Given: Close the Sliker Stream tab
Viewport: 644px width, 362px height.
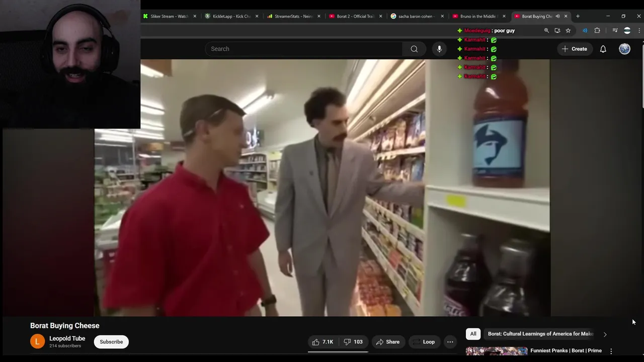Looking at the screenshot, I should click(195, 16).
